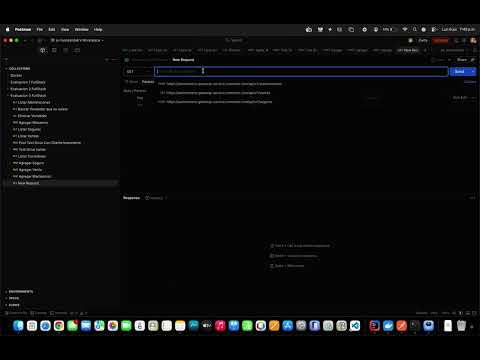Open FaceTime from the dock
The width and height of the screenshot is (480, 360).
coord(126,326)
